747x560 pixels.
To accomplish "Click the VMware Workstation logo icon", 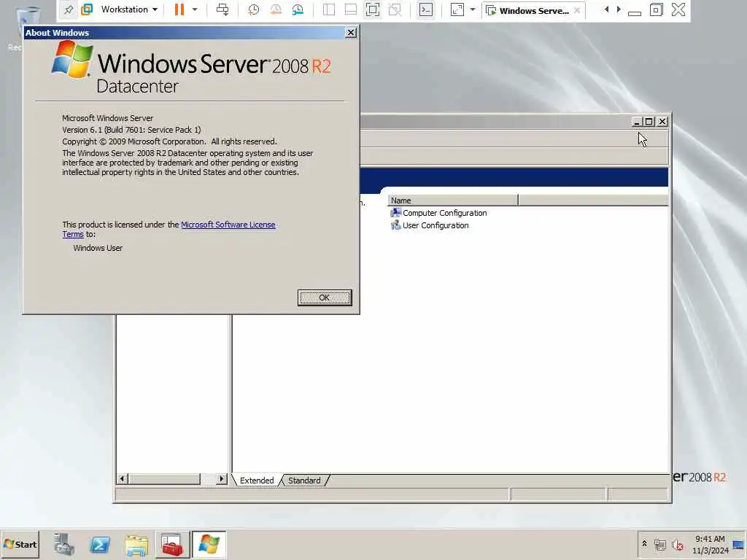I will [x=87, y=9].
